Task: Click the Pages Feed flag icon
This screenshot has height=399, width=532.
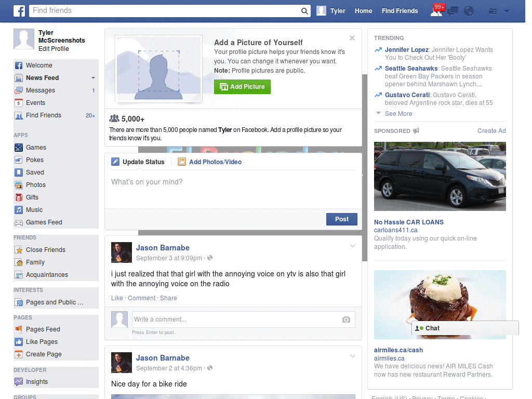Action: [x=19, y=329]
